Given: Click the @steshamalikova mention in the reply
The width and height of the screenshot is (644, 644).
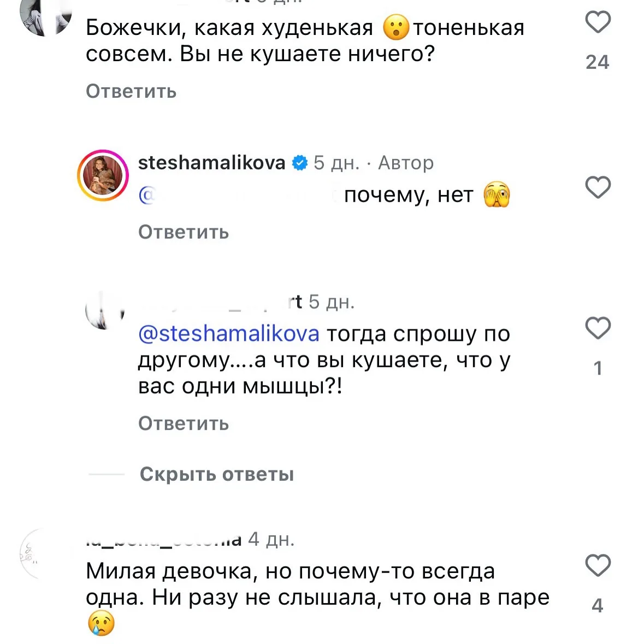Looking at the screenshot, I should click(x=228, y=334).
